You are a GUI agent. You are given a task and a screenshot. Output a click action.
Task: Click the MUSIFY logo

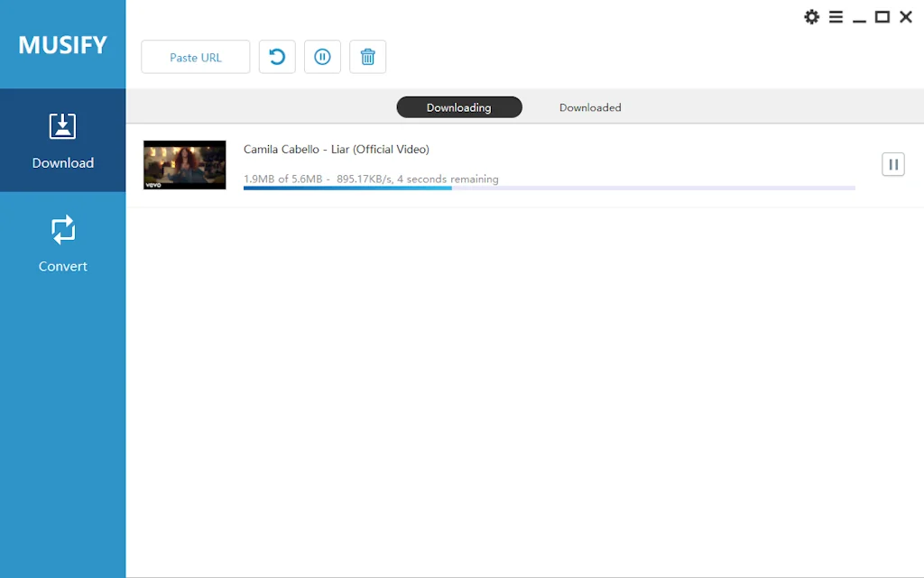pyautogui.click(x=62, y=45)
